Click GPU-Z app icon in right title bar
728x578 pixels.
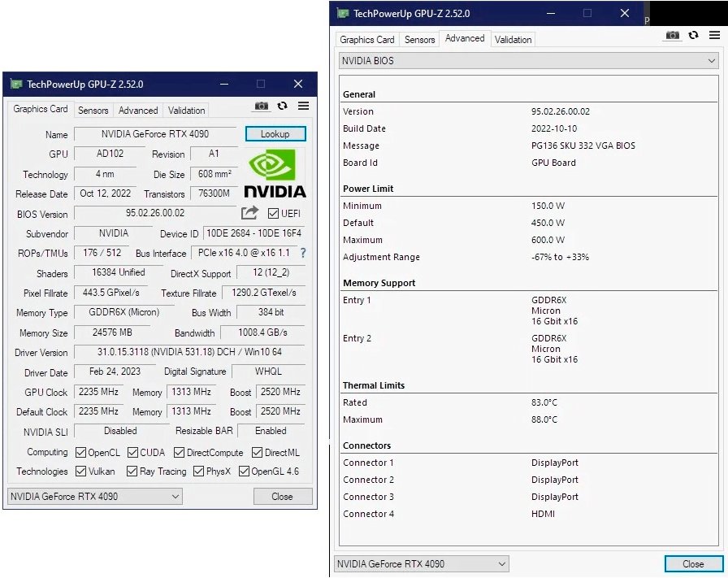pyautogui.click(x=343, y=14)
